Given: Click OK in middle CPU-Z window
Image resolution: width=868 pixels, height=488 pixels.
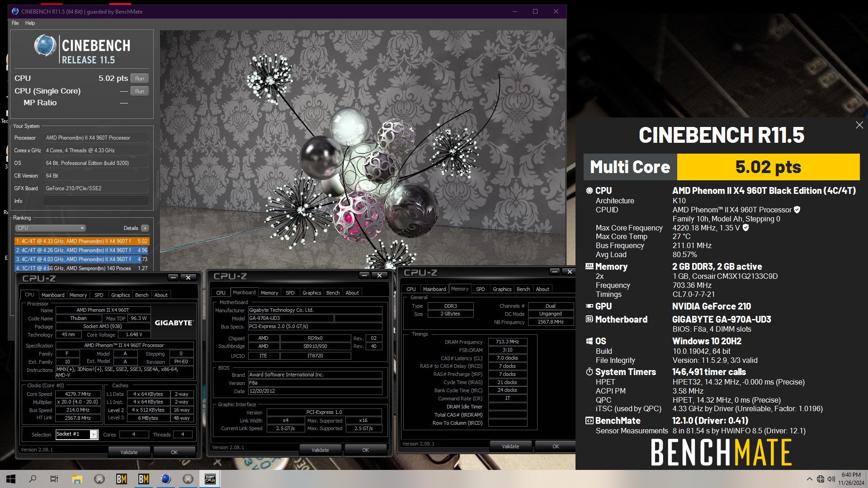Looking at the screenshot, I should pyautogui.click(x=365, y=450).
